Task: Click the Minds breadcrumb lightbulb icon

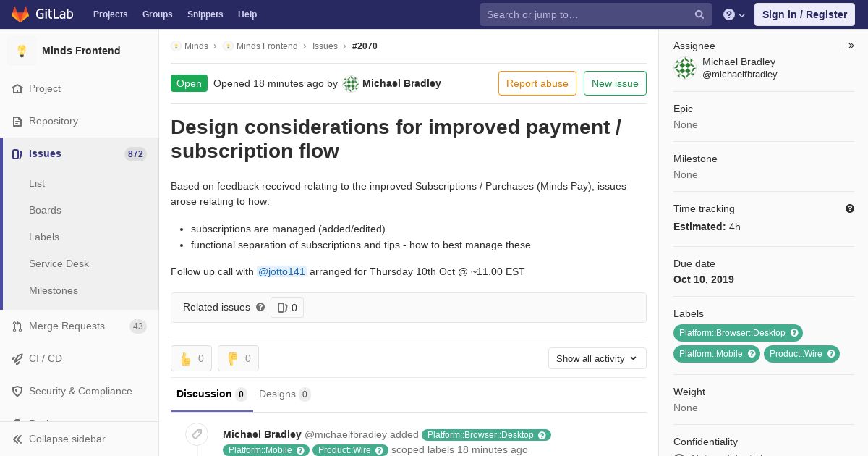Action: coord(176,46)
